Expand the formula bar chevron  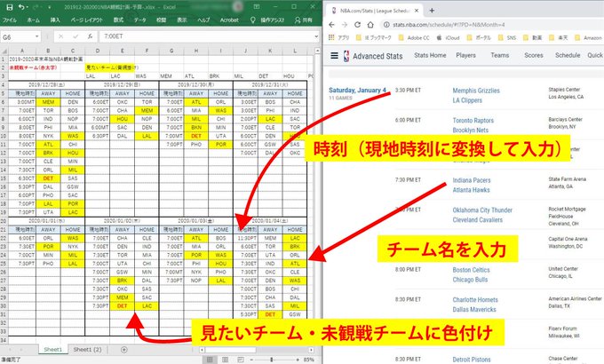[316, 36]
